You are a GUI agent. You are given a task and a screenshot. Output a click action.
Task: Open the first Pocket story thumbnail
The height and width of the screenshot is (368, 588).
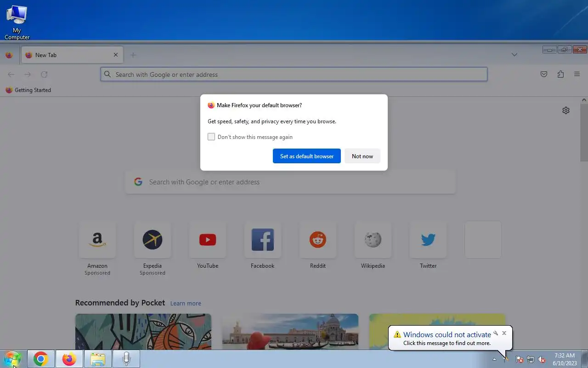coord(143,332)
